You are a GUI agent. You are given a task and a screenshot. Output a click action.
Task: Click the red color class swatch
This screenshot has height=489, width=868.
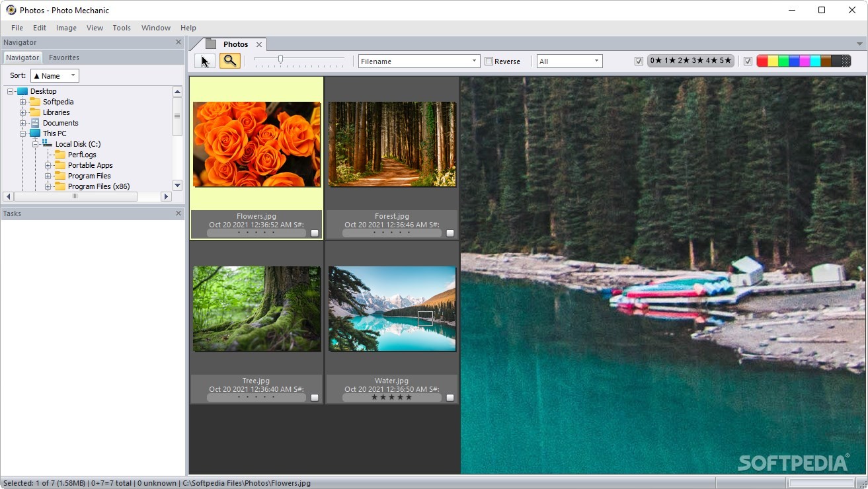point(762,60)
